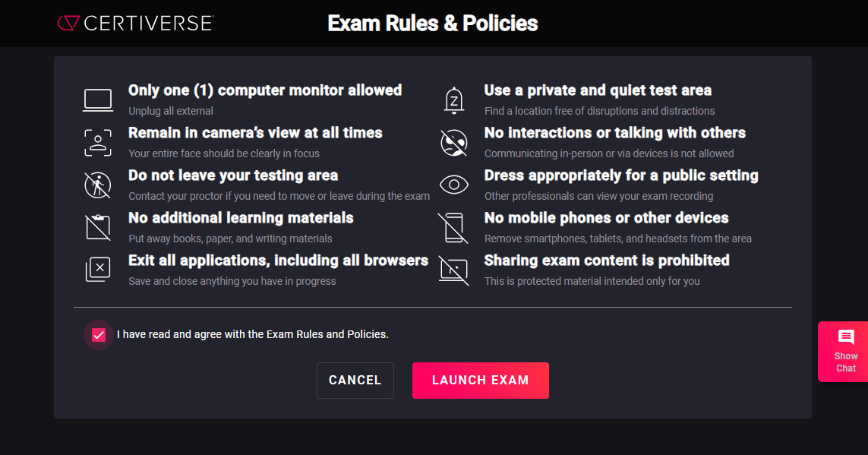Click the agreement text label
This screenshot has height=455, width=868.
(252, 334)
